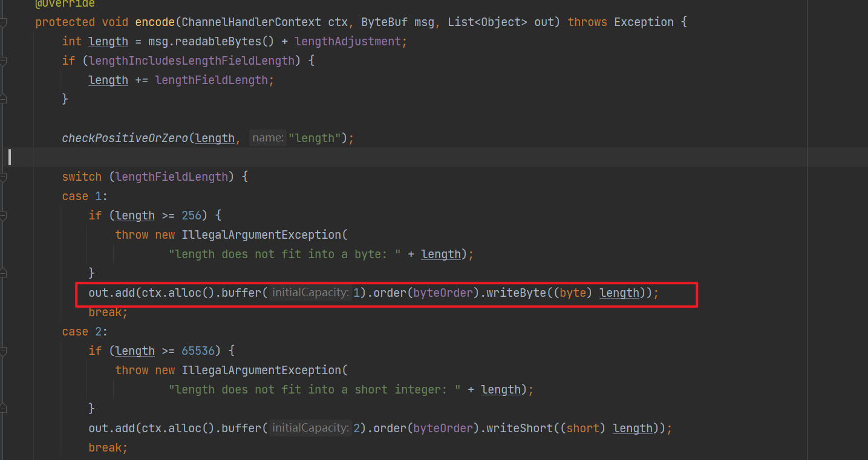Click lengthFieldLength inside the switch parentheses
The width and height of the screenshot is (868, 460).
(x=171, y=177)
